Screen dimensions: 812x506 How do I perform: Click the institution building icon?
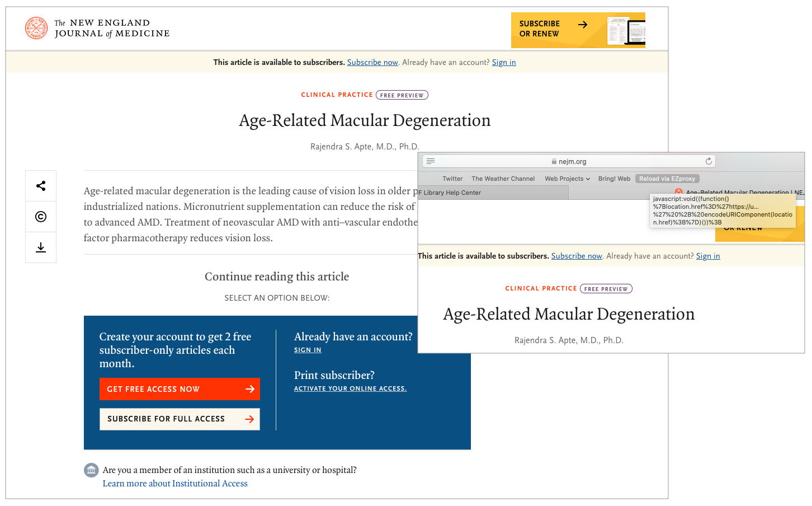[91, 470]
